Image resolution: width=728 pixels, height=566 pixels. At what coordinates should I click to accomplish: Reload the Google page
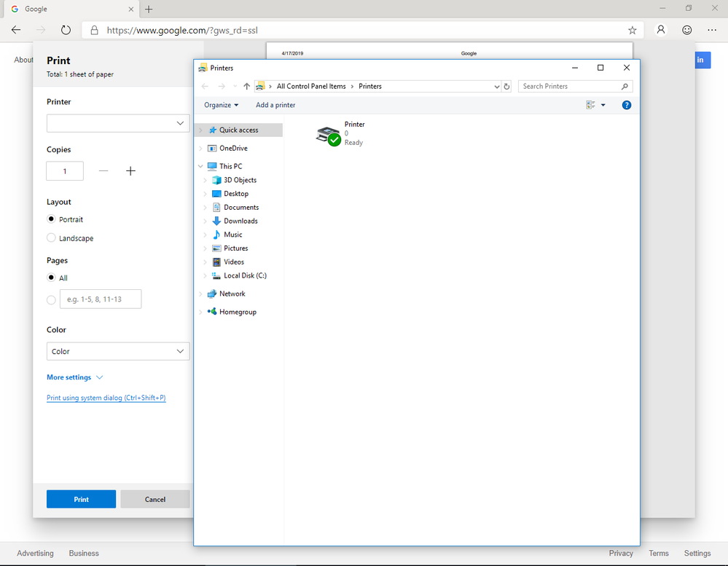66,30
